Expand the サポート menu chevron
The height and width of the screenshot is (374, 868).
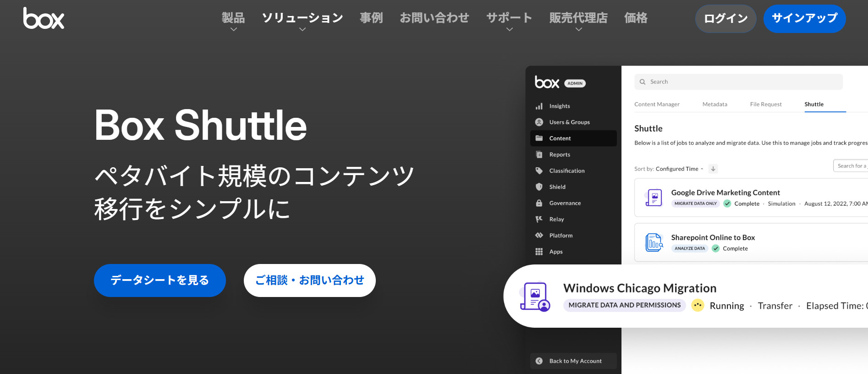(x=510, y=29)
